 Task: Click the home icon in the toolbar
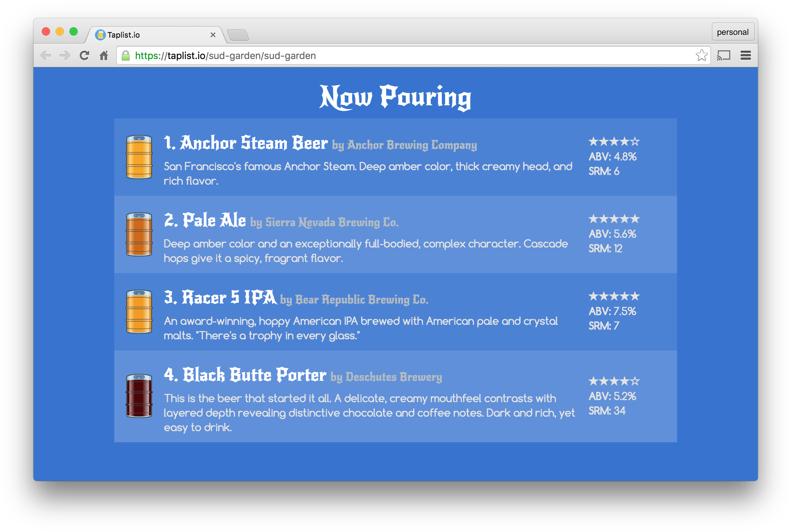coord(104,55)
